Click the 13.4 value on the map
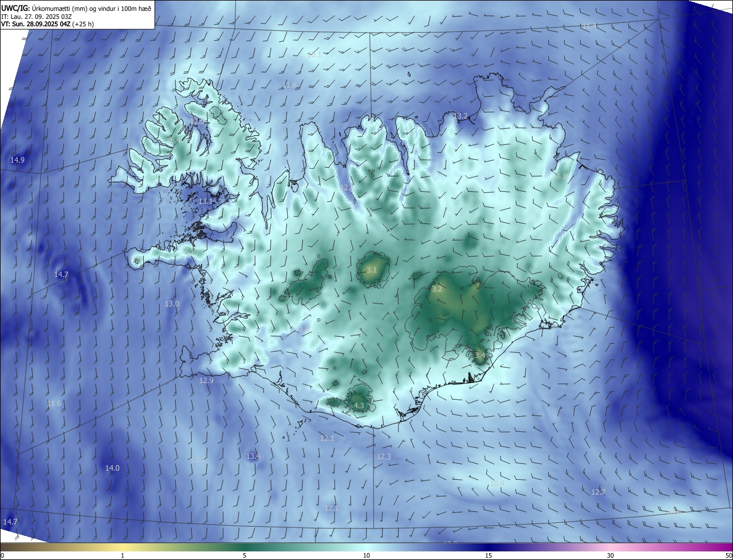 pyautogui.click(x=253, y=456)
